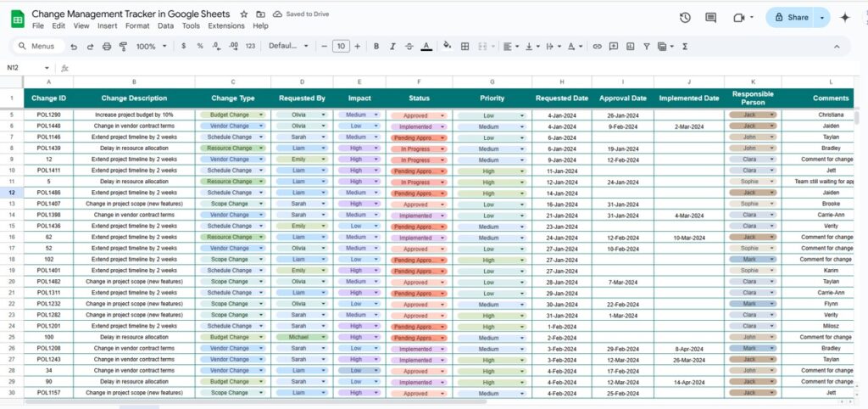
Task: Open the File menu
Action: (x=38, y=26)
